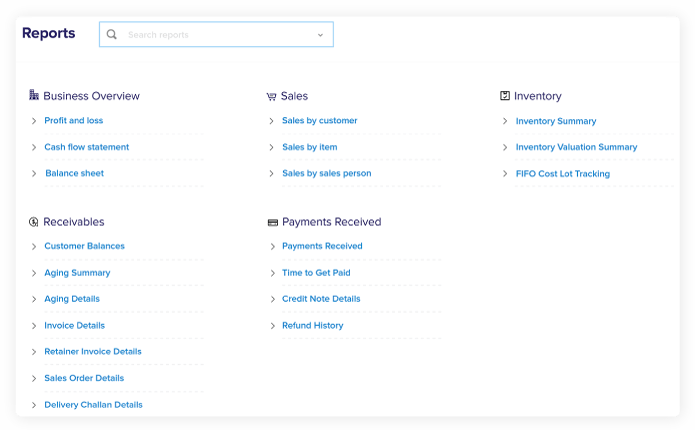Expand chevron next to Payments Received report
695x430 pixels.
(x=273, y=246)
